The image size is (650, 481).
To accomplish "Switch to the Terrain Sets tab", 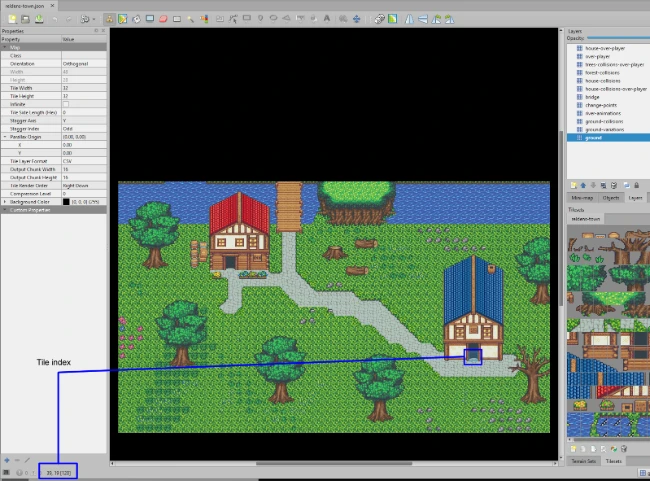I will point(584,461).
